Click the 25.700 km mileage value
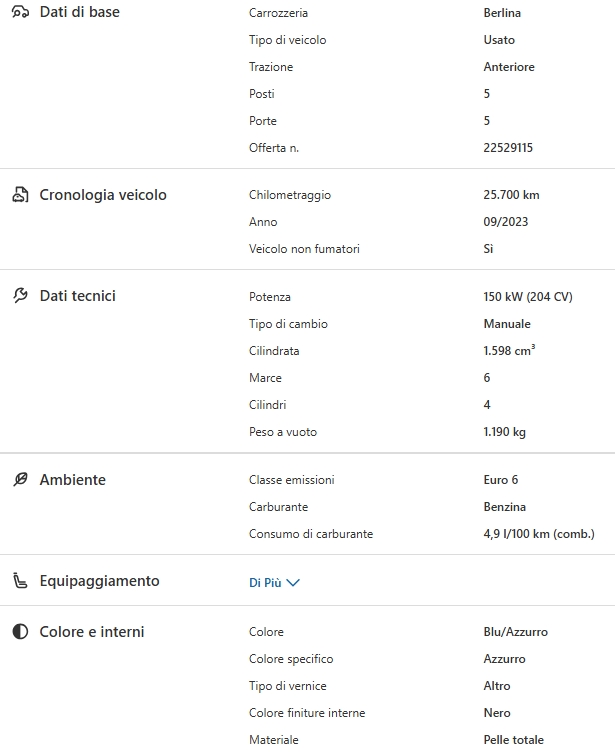 coord(511,195)
